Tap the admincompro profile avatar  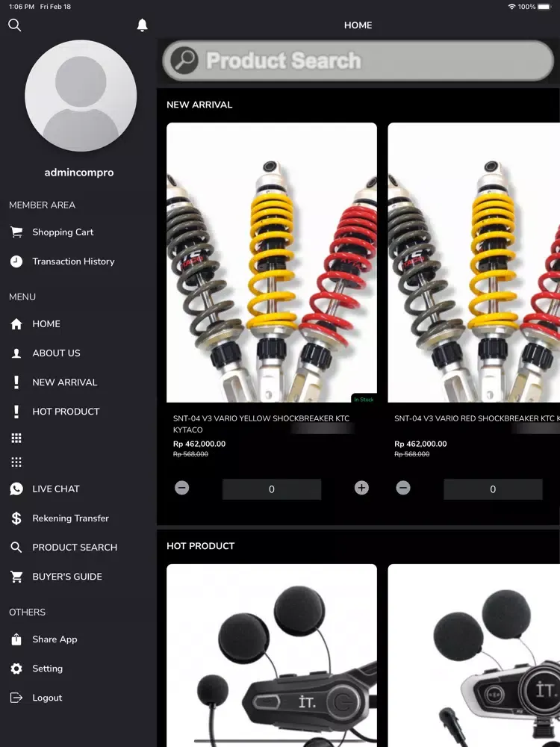(81, 96)
